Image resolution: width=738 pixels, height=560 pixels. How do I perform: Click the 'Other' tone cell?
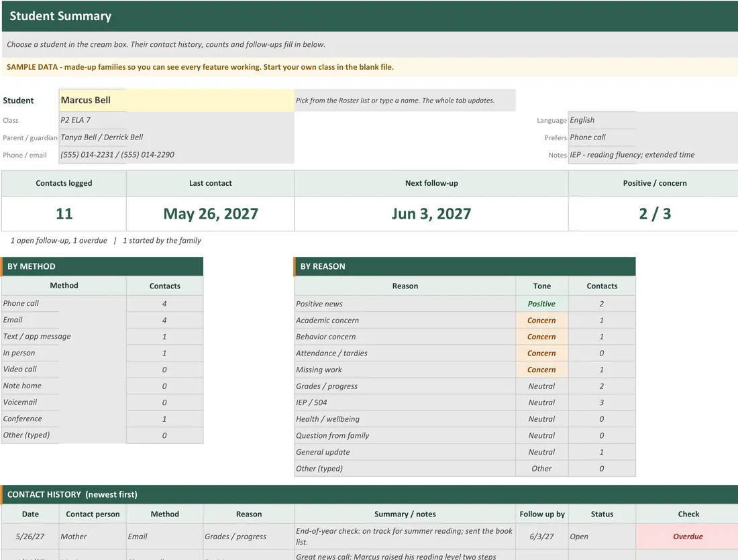coord(541,469)
